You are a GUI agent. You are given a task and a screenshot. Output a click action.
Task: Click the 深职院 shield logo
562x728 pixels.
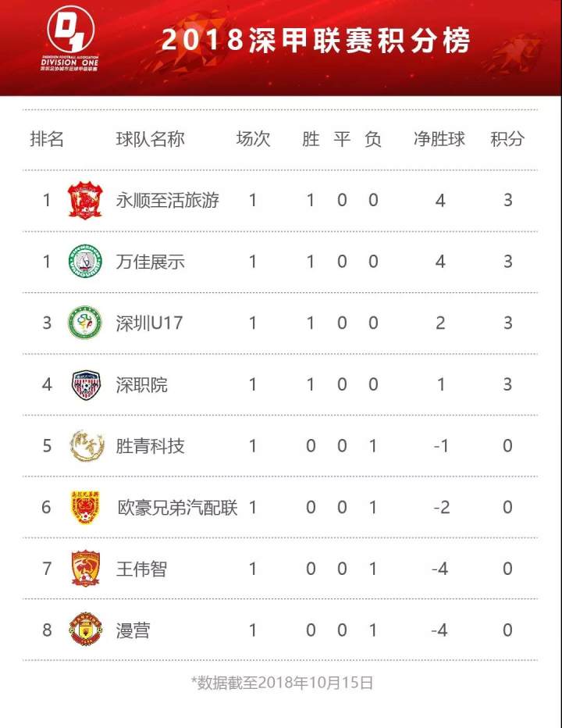pyautogui.click(x=84, y=384)
